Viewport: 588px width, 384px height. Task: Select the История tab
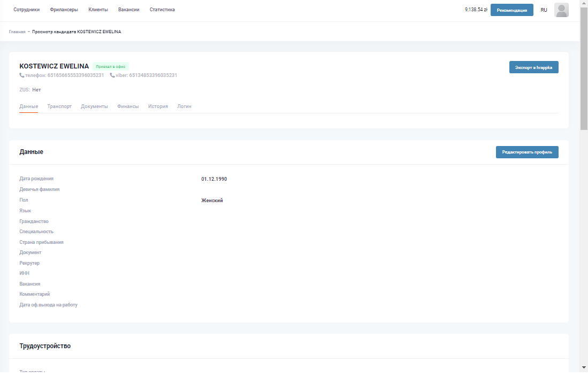pyautogui.click(x=158, y=106)
